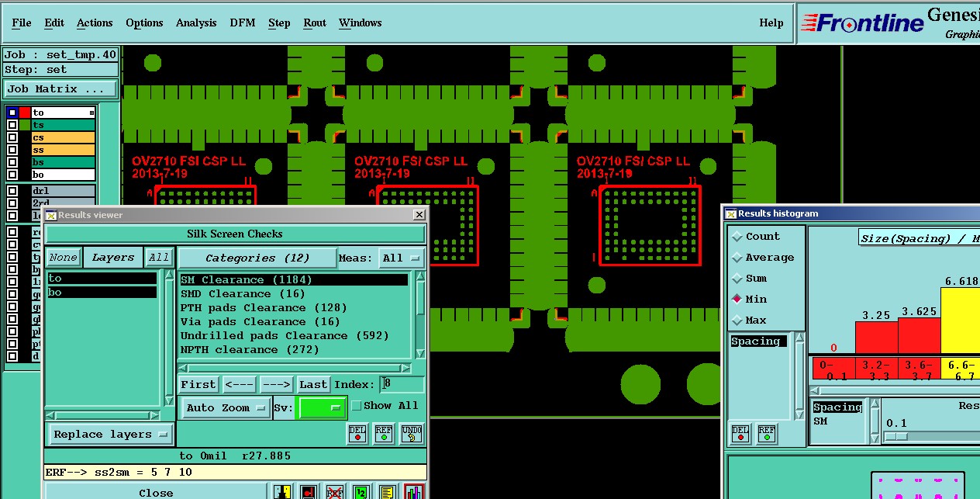Open the Replace layers dropdown

pos(110,435)
